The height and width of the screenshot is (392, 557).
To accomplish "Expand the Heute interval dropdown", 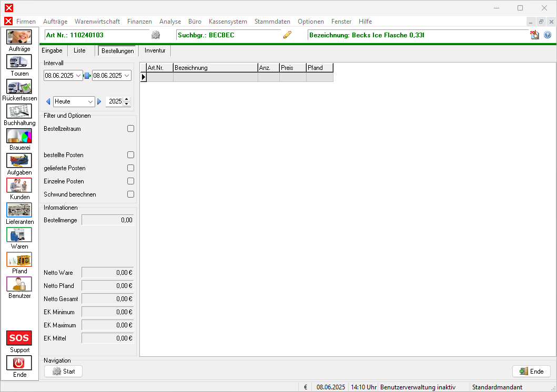I will [x=90, y=101].
